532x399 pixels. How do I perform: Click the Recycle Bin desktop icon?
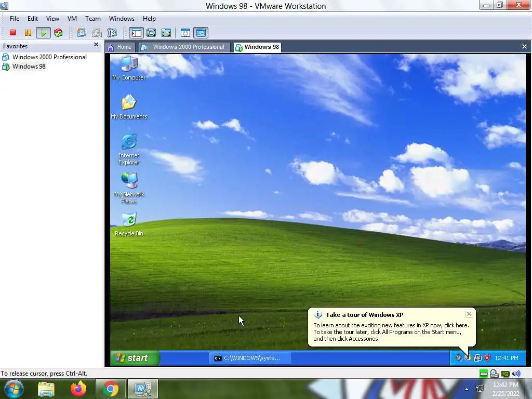click(129, 224)
